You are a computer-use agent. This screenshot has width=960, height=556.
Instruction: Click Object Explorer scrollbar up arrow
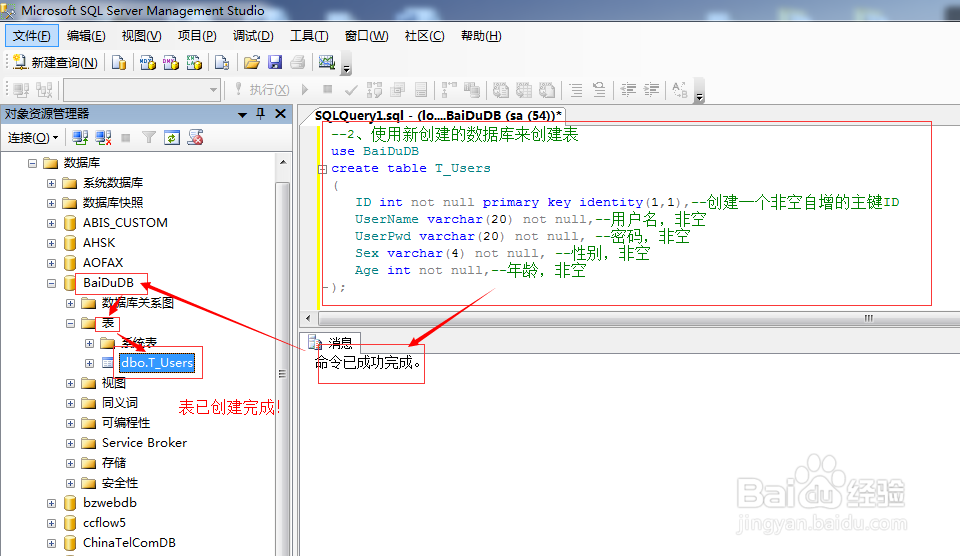pyautogui.click(x=283, y=162)
